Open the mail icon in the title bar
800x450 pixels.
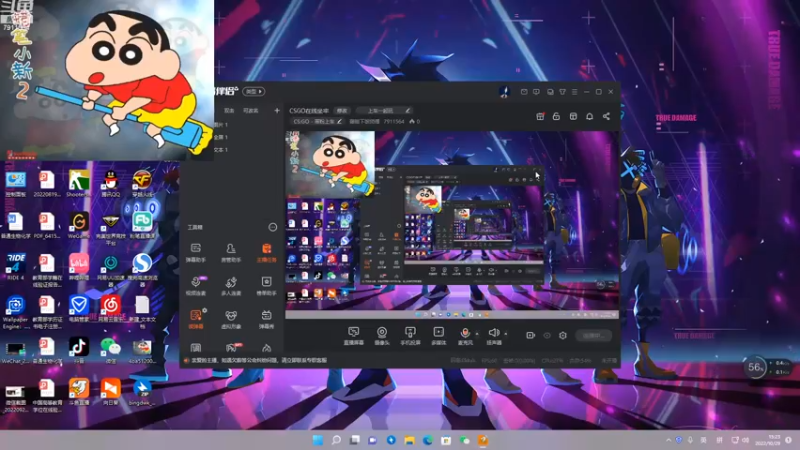click(524, 92)
